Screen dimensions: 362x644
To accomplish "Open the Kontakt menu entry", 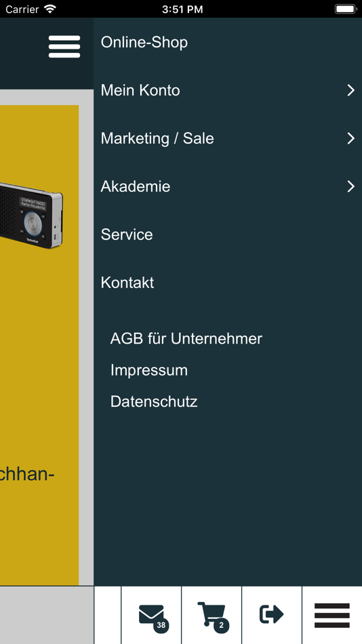I will tap(127, 283).
